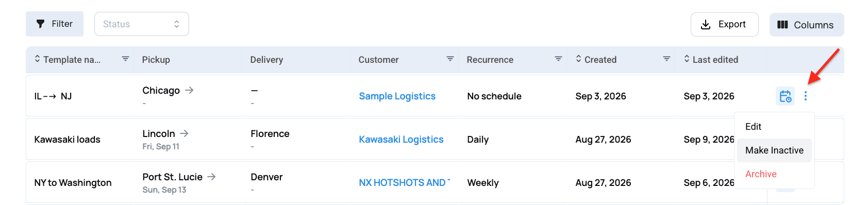Open the Kawasaki Logistics customer link
Image resolution: width=868 pixels, height=205 pixels.
401,140
